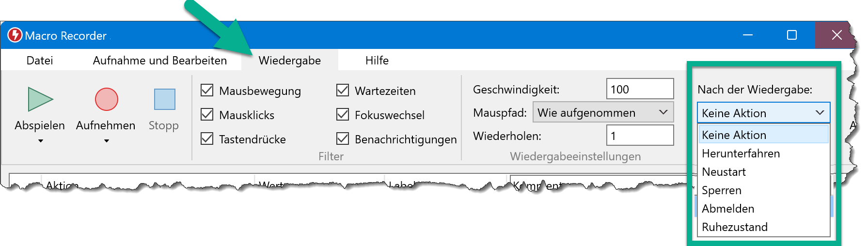Screen dimensions: 868x246
Task: Click the Geschwindigkeit input field
Action: pos(640,89)
